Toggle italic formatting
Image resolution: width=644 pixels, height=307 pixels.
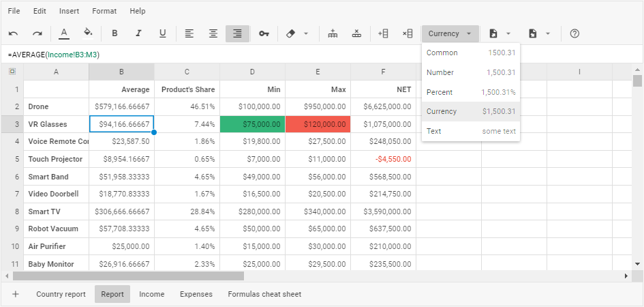coord(138,33)
